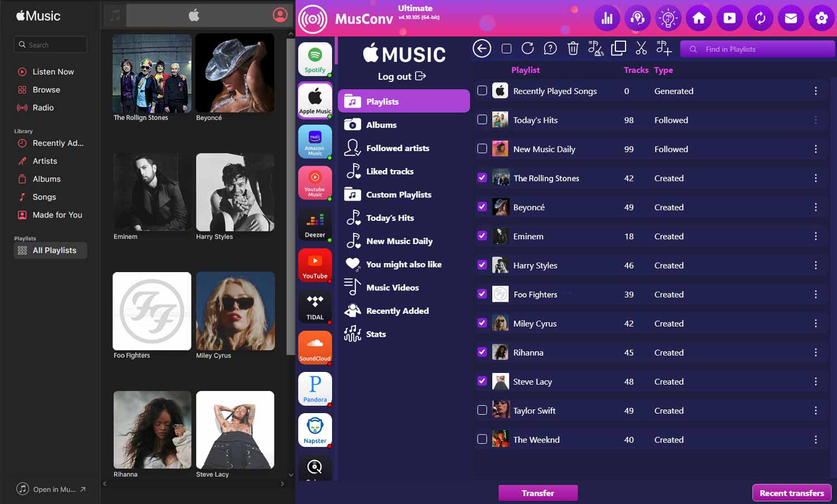Click the copy duplicate icon in toolbar
This screenshot has height=504, width=837.
(618, 49)
